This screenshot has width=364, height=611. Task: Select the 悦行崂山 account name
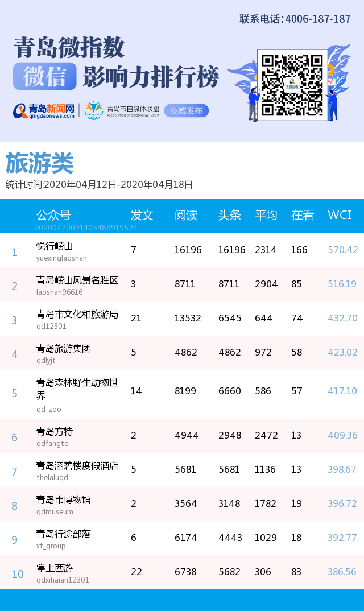pos(55,246)
